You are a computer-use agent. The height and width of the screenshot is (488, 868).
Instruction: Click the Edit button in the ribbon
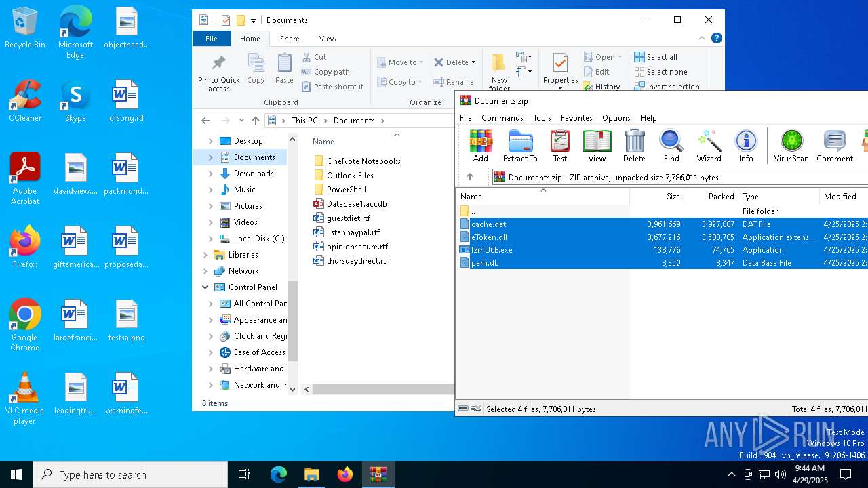pyautogui.click(x=596, y=72)
